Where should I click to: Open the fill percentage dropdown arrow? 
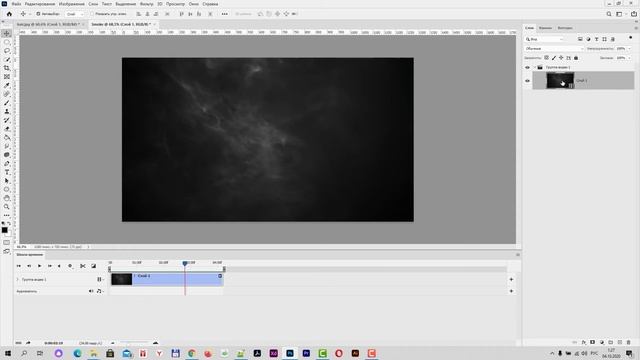(629, 58)
